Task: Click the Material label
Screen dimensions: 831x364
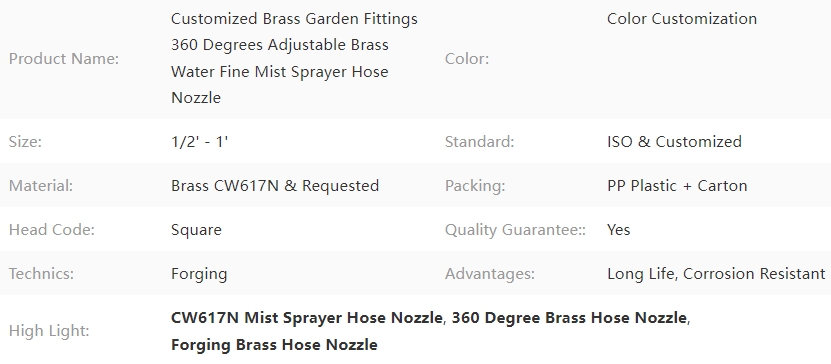Action: [x=41, y=186]
